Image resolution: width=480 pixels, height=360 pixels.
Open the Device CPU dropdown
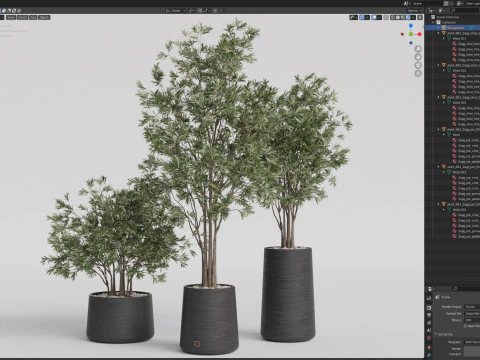472,320
